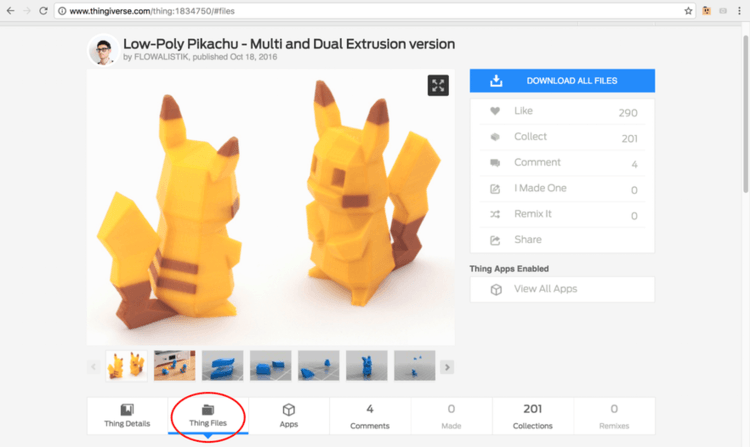
Task: Click the main Pikachu image
Action: tap(271, 207)
